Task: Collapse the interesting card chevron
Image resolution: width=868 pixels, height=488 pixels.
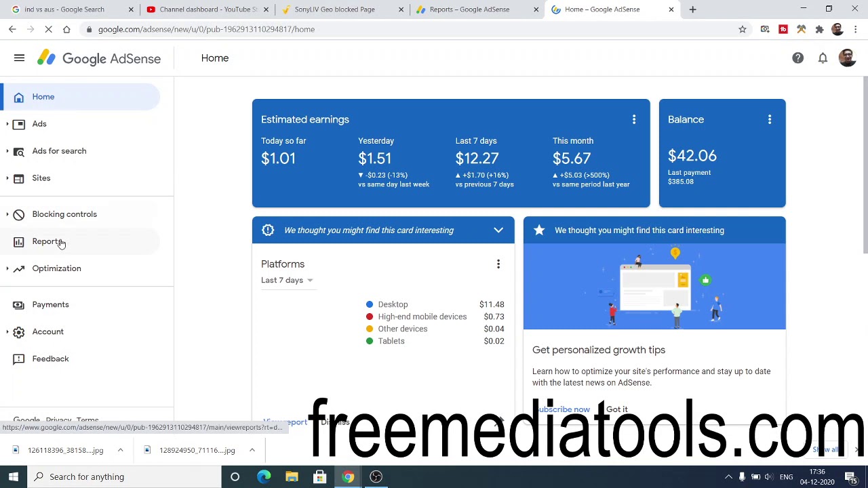Action: (498, 230)
